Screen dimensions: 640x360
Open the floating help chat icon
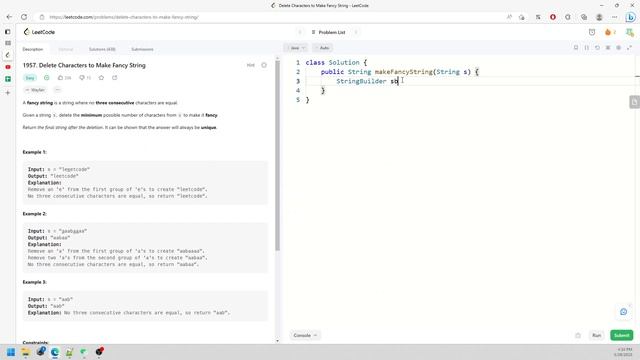pos(623,312)
